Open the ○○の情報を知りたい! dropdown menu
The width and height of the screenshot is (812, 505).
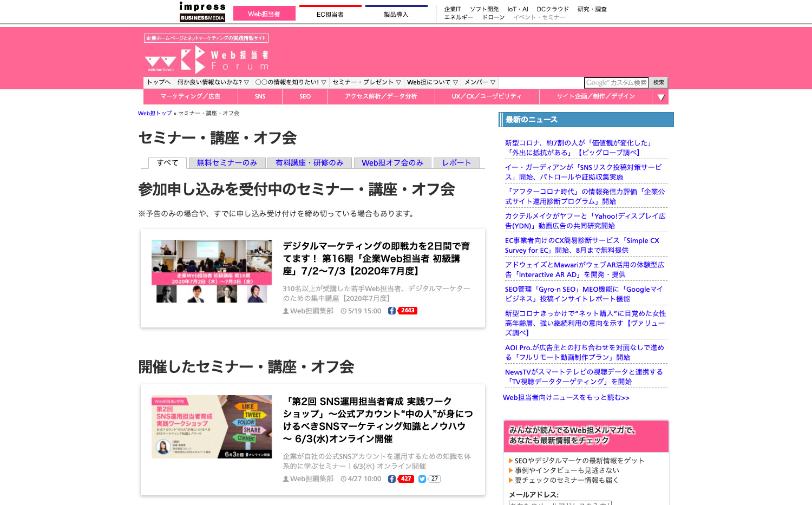click(x=291, y=82)
